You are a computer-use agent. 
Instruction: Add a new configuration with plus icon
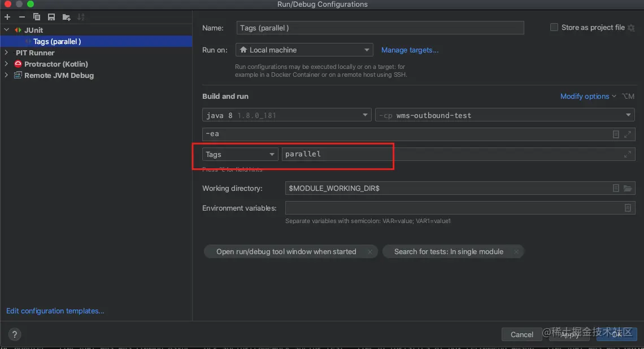point(7,17)
